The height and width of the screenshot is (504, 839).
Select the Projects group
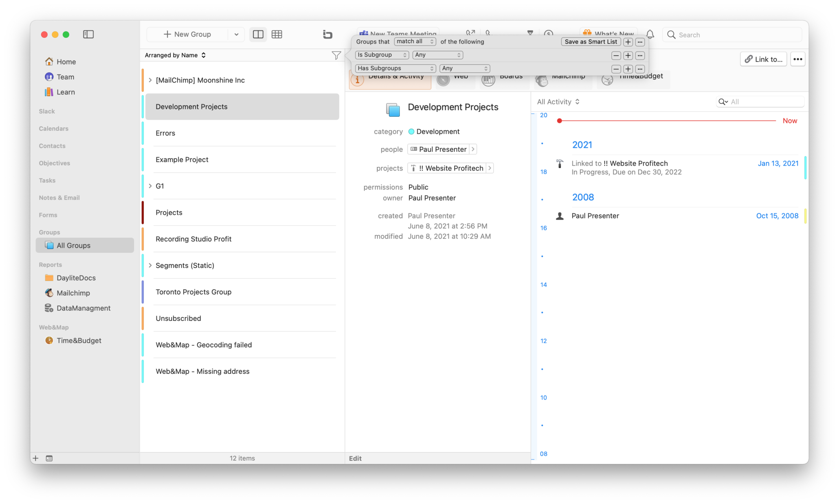tap(242, 212)
